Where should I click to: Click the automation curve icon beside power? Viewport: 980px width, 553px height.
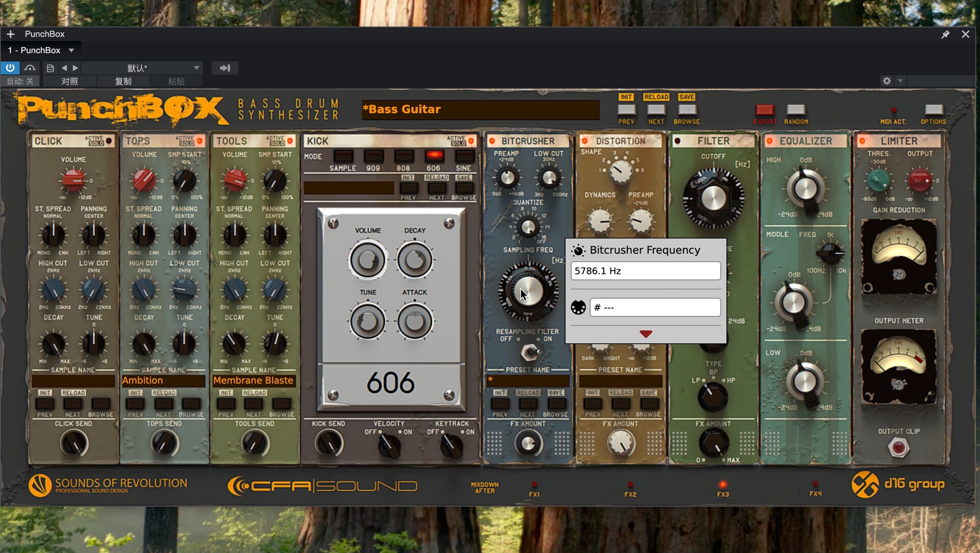30,68
